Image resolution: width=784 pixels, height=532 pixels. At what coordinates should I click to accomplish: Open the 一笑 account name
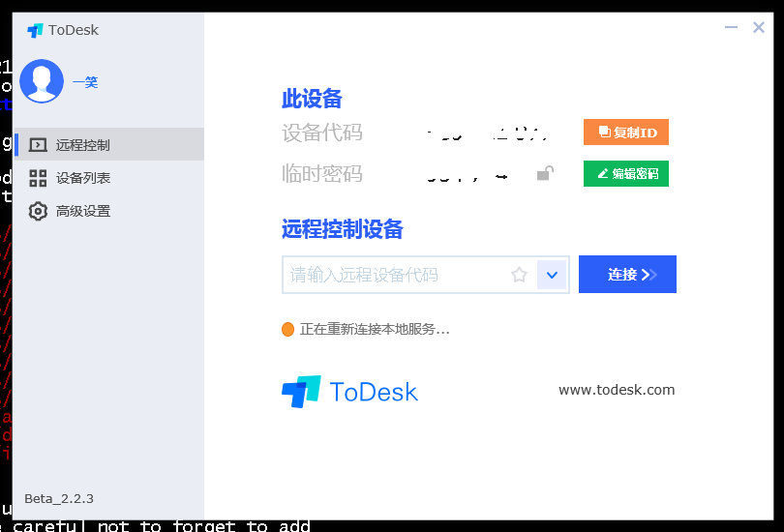coord(85,82)
